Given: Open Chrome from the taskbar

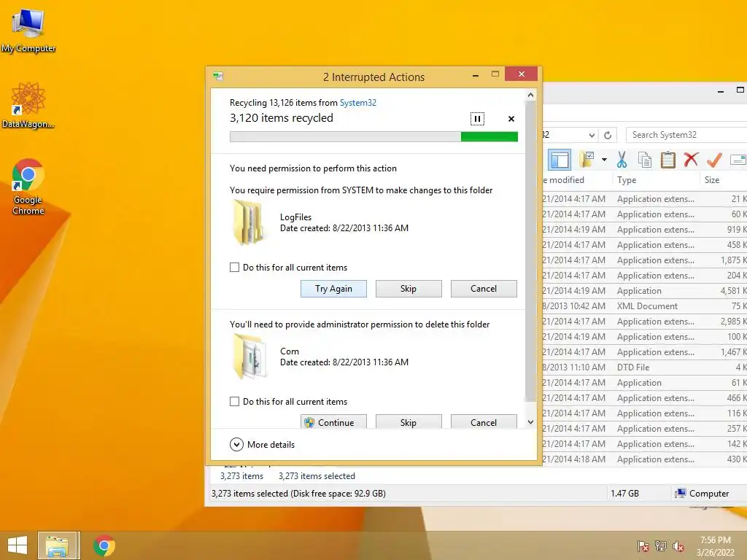Looking at the screenshot, I should click(104, 545).
